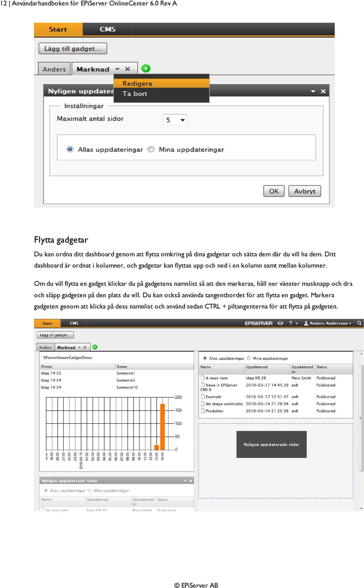Click Lägg till gadget in the dashboard screenshot
364x588 pixels.
55,335
